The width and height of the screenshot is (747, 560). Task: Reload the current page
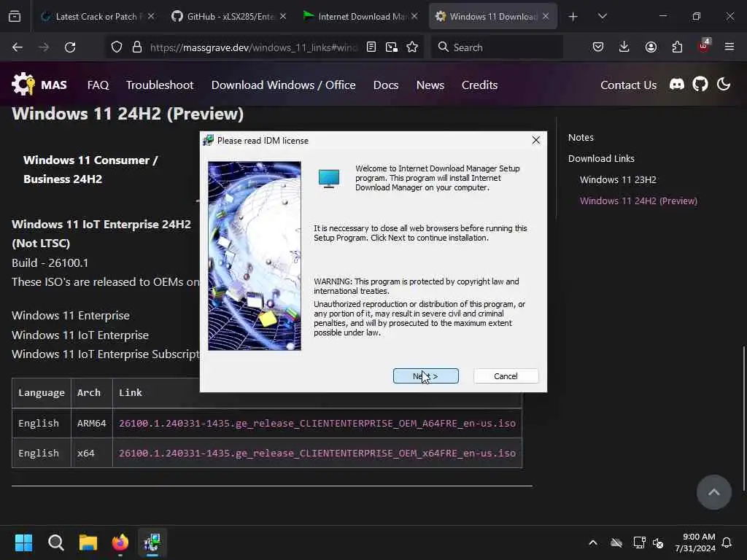(x=70, y=47)
